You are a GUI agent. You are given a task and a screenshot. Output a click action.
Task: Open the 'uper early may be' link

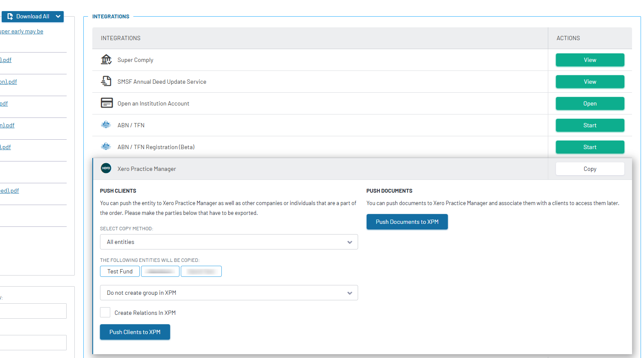pyautogui.click(x=21, y=31)
